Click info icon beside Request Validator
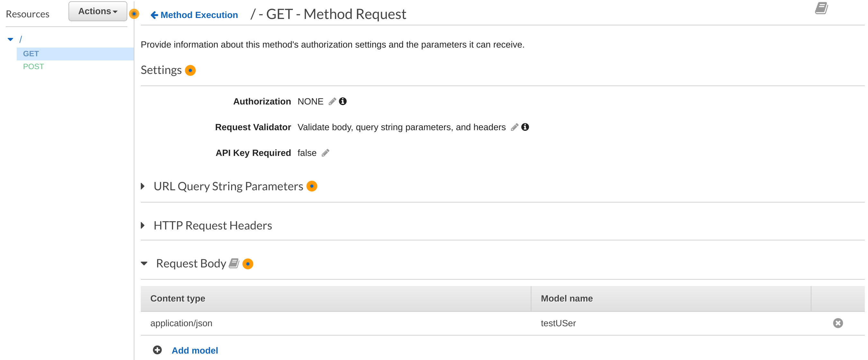The height and width of the screenshot is (360, 868). click(525, 127)
